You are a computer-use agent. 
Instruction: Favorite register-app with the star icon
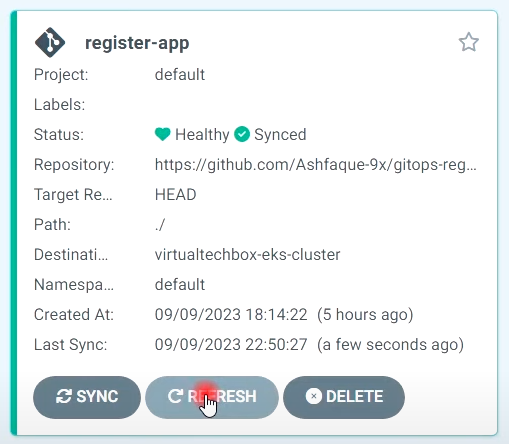pyautogui.click(x=469, y=42)
